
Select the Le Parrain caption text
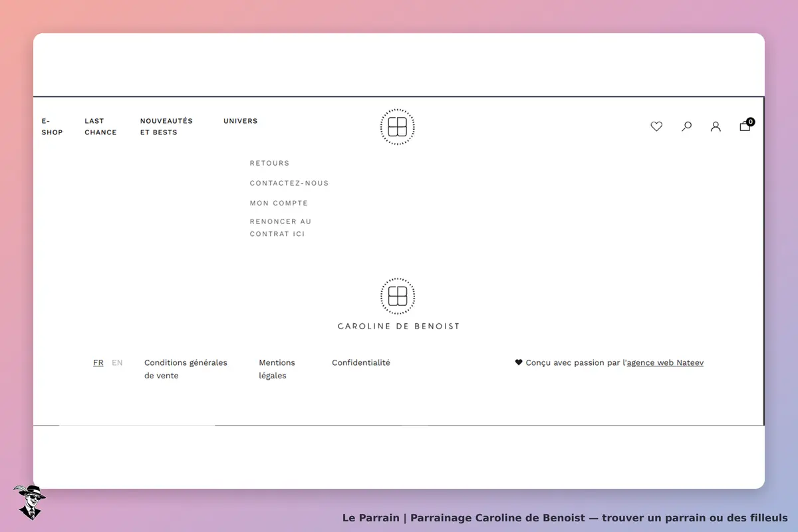click(565, 517)
